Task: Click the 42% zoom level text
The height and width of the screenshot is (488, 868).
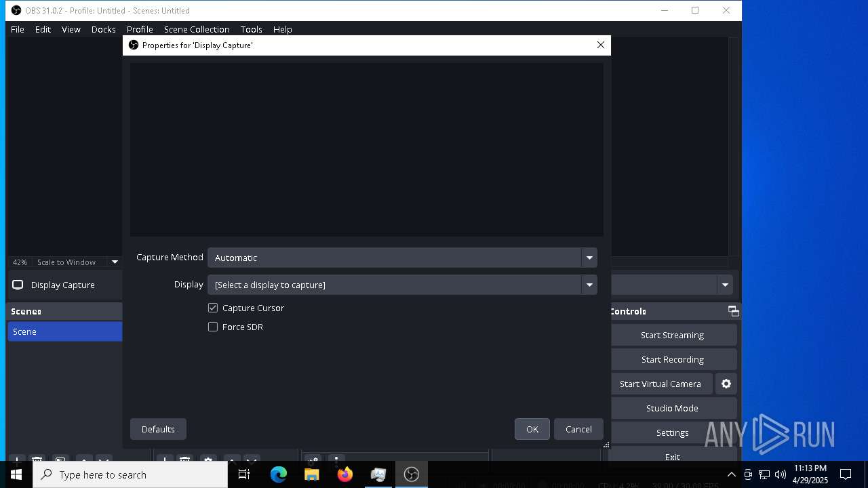Action: 20,262
